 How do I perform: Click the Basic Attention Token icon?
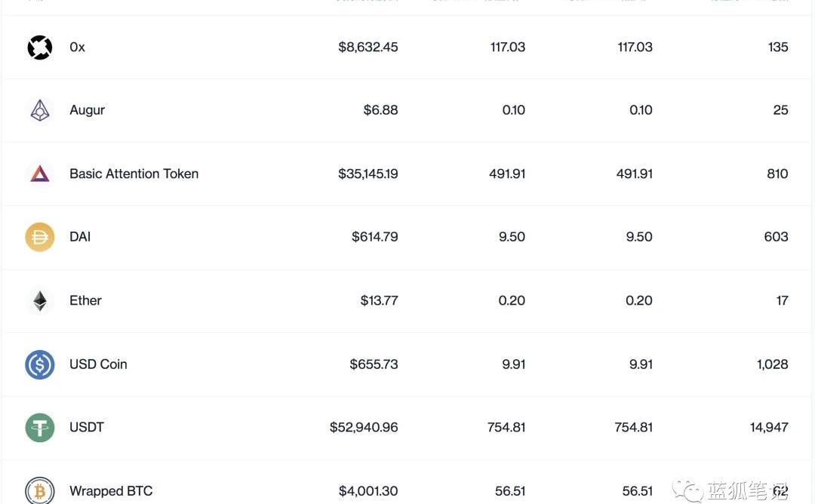(x=40, y=174)
